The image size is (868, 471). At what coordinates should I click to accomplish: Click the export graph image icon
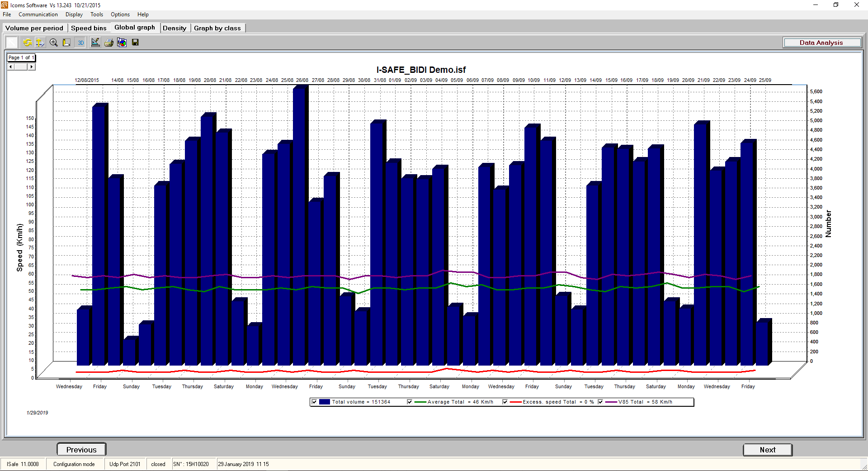(x=122, y=42)
